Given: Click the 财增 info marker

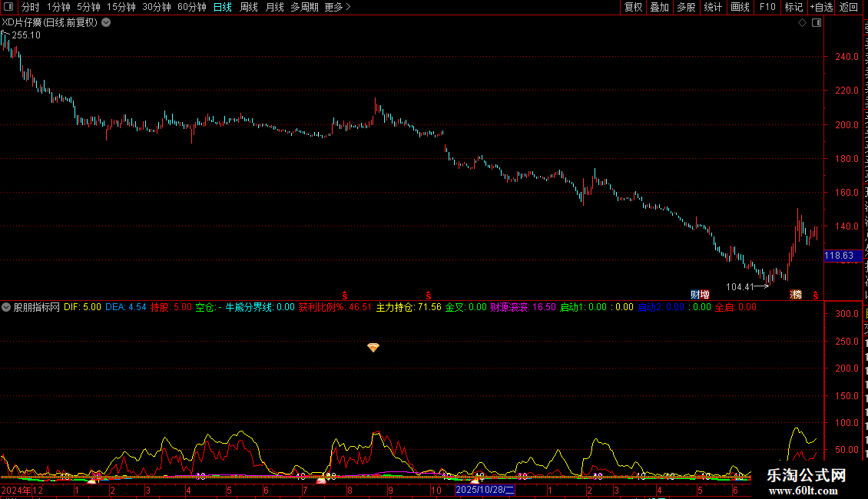Looking at the screenshot, I should (x=700, y=295).
